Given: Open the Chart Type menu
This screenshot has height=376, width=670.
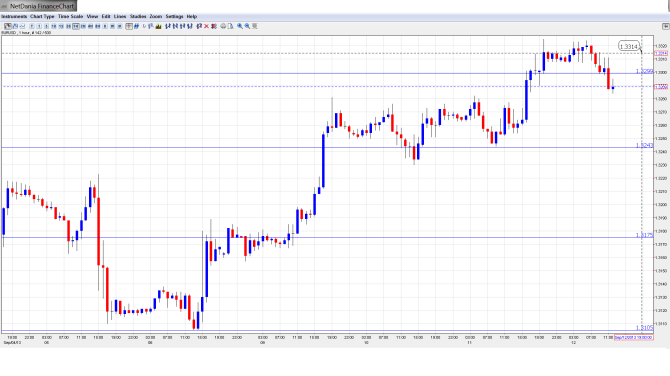Looking at the screenshot, I should [42, 16].
